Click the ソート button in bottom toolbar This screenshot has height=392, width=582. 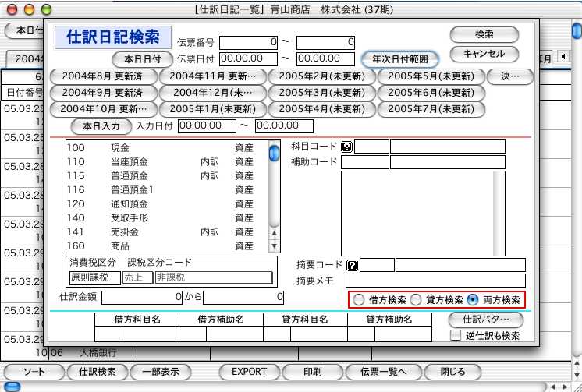34,371
